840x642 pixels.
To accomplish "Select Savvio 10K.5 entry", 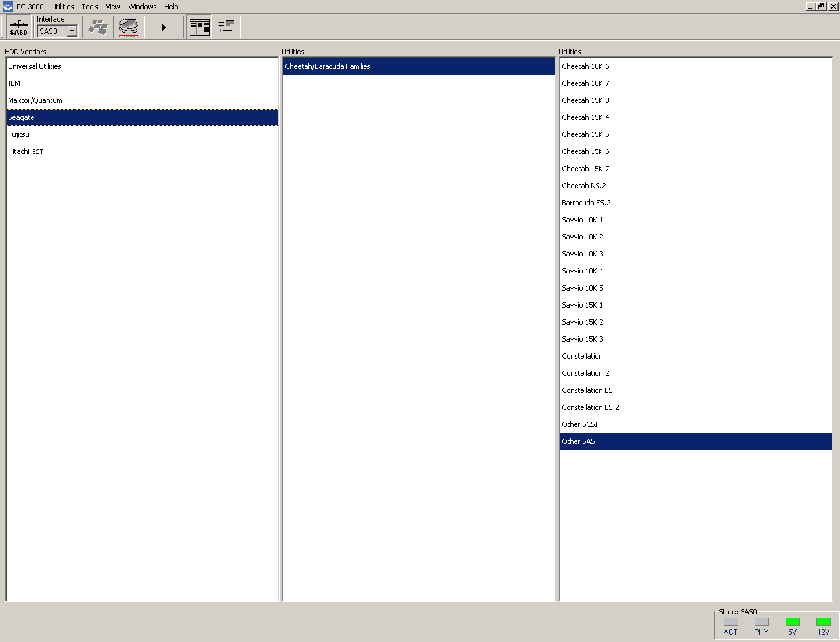I will pos(696,288).
